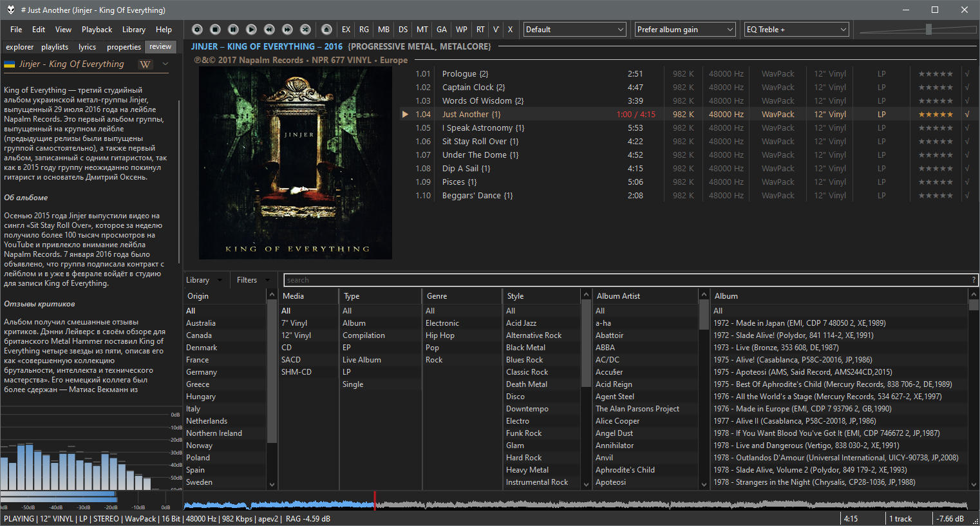Switch to the lyrics tab
980x526 pixels.
point(87,47)
